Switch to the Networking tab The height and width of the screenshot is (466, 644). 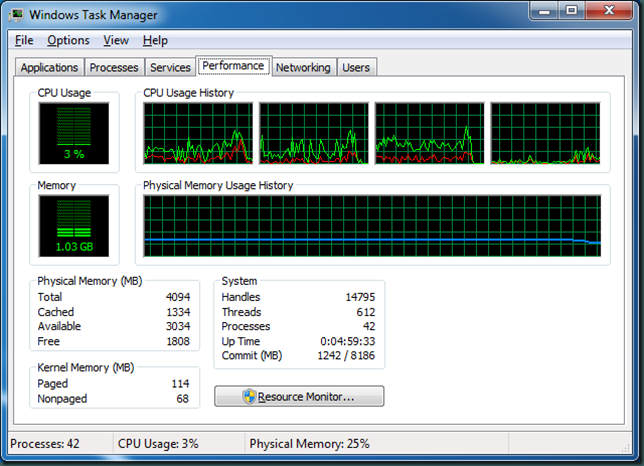click(303, 67)
